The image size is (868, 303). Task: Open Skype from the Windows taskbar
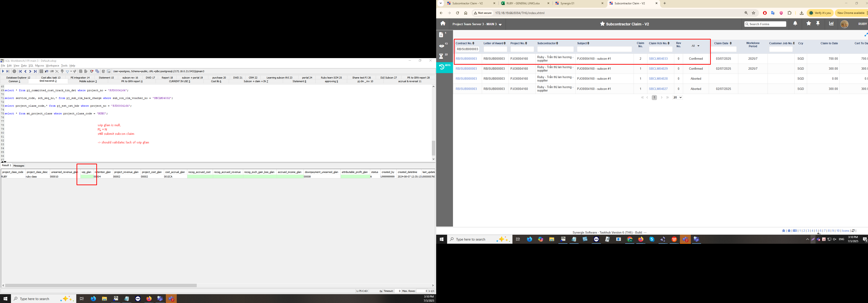(652, 239)
